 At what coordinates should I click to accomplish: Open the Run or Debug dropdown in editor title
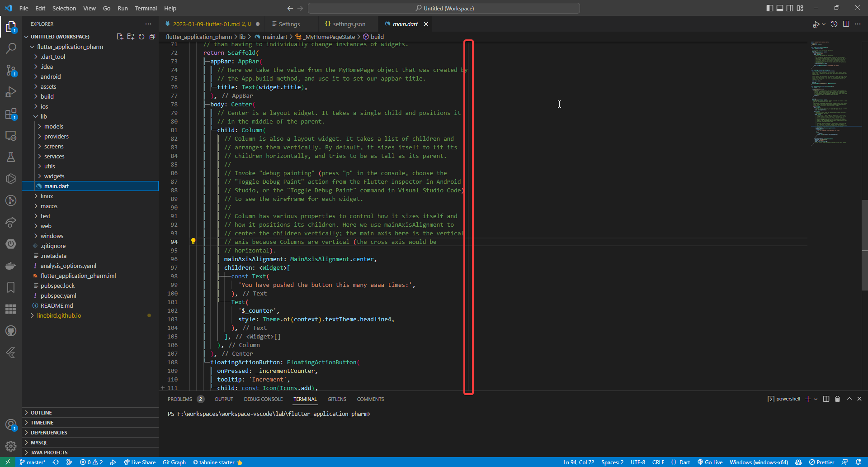[x=824, y=24]
